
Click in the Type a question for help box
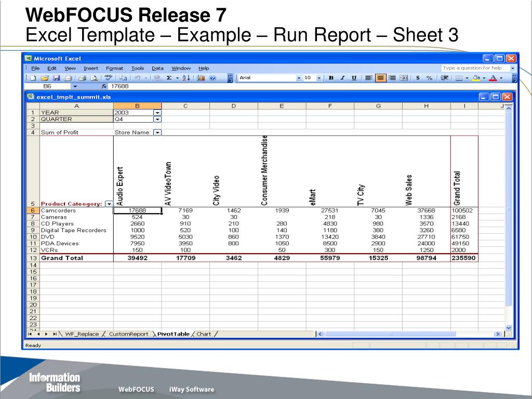(475, 68)
